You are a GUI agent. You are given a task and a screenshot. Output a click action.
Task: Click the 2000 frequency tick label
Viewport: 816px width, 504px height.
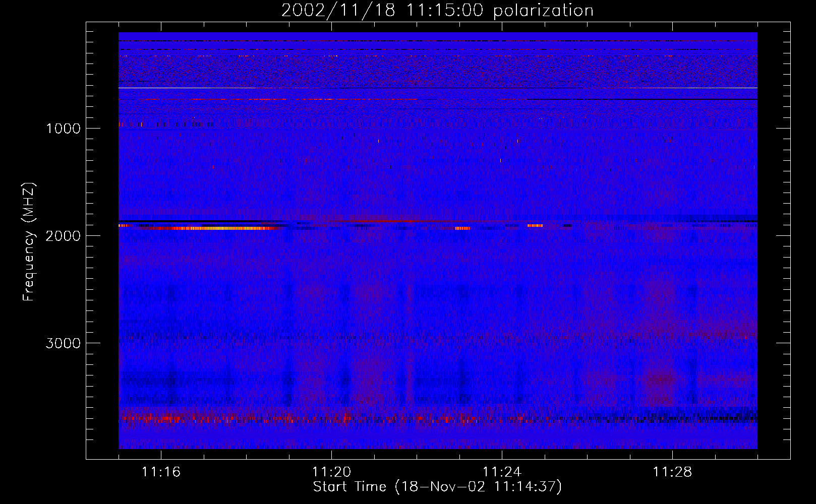(x=63, y=236)
